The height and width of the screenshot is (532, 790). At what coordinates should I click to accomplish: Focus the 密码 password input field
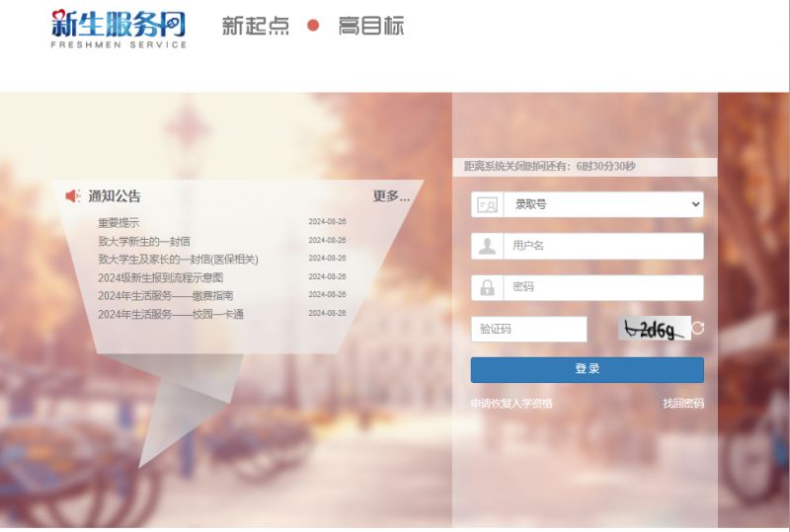(603, 287)
